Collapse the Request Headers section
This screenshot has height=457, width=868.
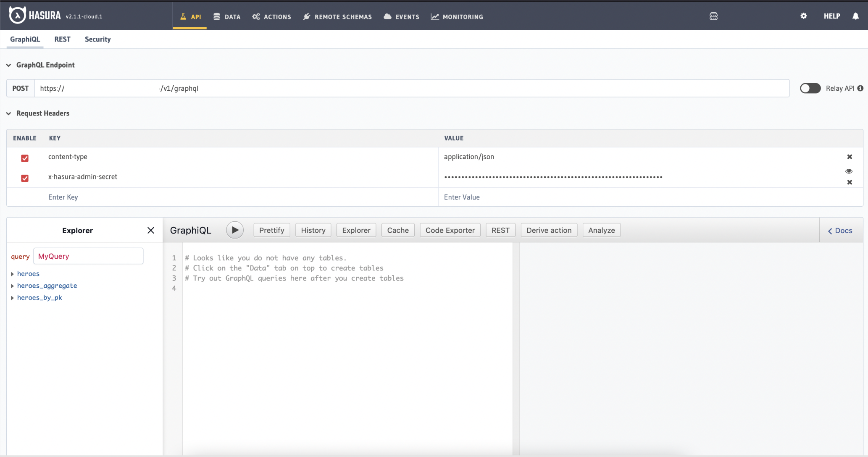9,113
